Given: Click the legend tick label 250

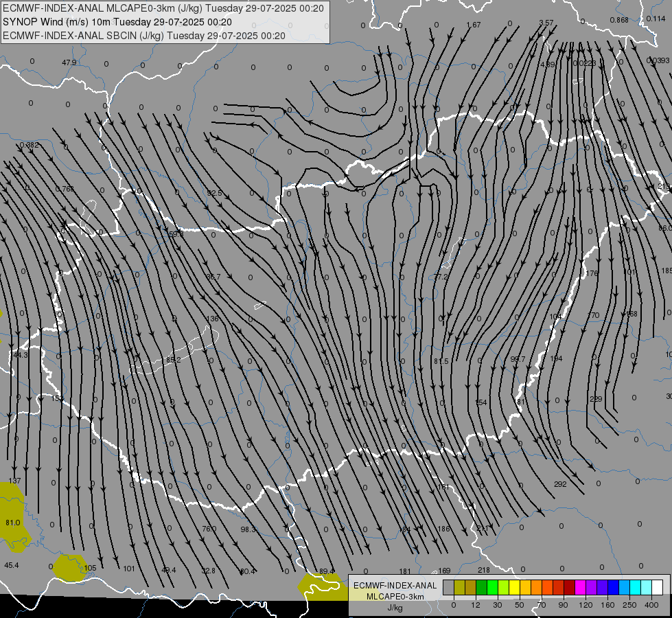Looking at the screenshot, I should pos(629,605).
